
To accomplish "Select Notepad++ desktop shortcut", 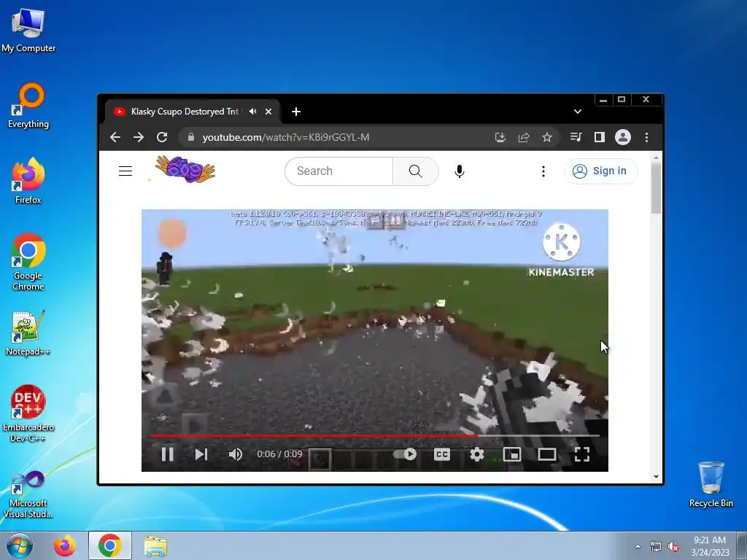I will click(28, 333).
